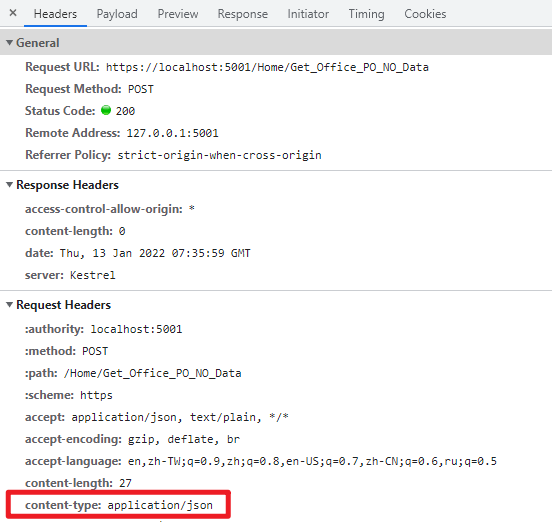Click the server Kestrel header value

[x=93, y=275]
